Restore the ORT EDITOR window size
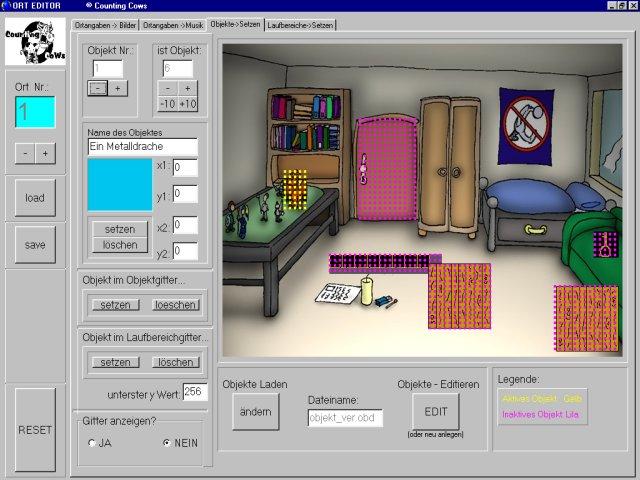The height and width of the screenshot is (480, 640). click(x=622, y=6)
